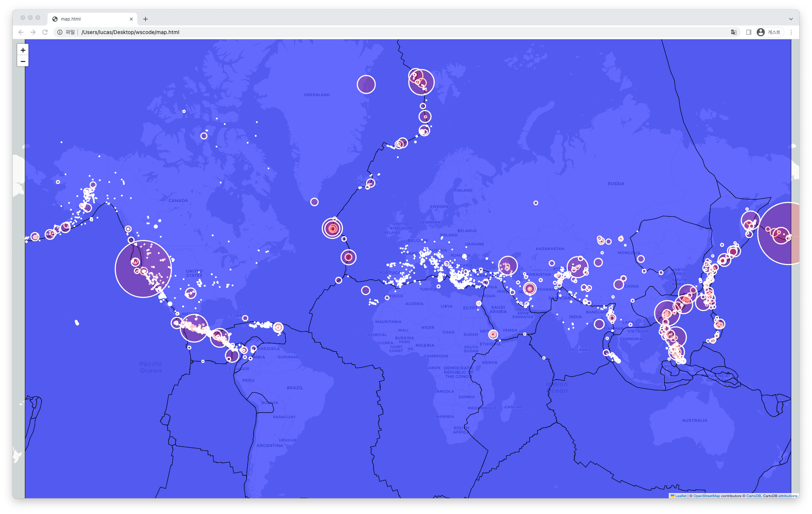Click the file info icon in address bar
This screenshot has height=514, width=812.
(60, 32)
